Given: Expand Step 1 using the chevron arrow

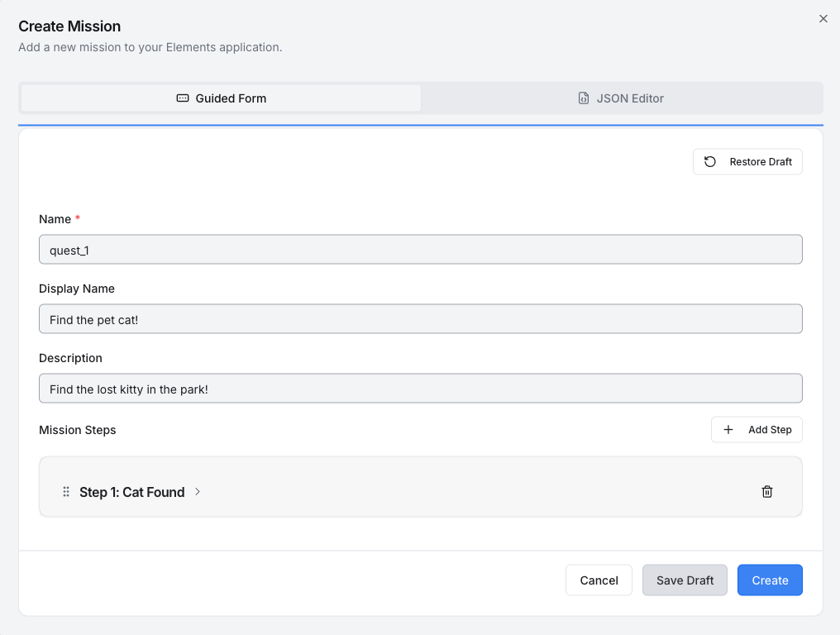Looking at the screenshot, I should point(198,492).
